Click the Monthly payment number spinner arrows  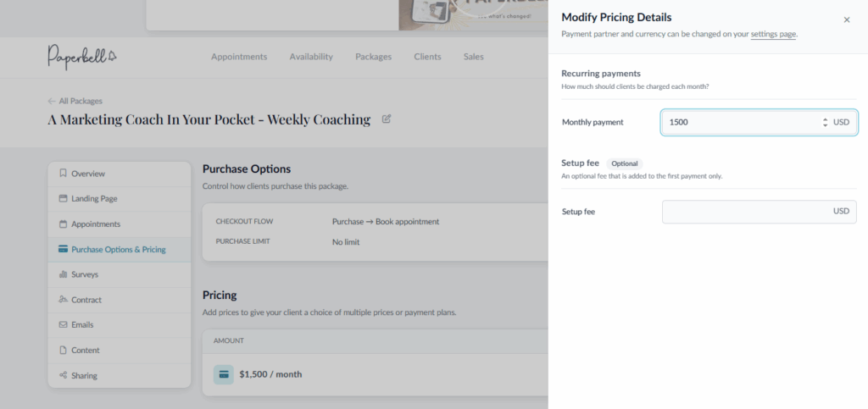[826, 122]
